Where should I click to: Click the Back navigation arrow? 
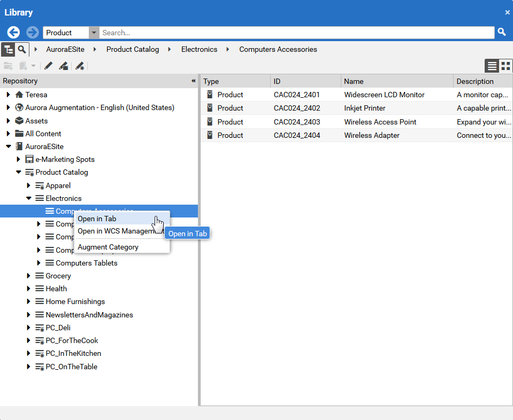(13, 33)
